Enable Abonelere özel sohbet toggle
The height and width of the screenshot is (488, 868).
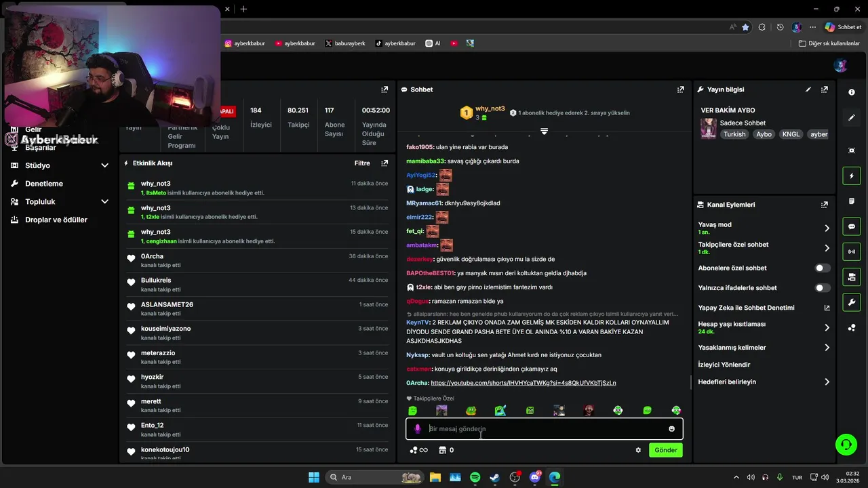pyautogui.click(x=823, y=268)
